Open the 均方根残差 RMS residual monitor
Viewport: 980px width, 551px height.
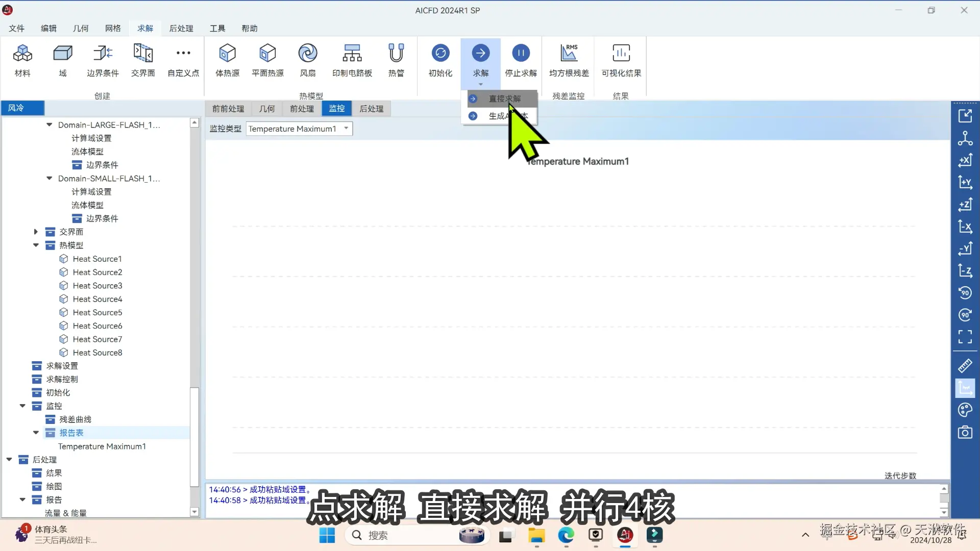pos(569,54)
